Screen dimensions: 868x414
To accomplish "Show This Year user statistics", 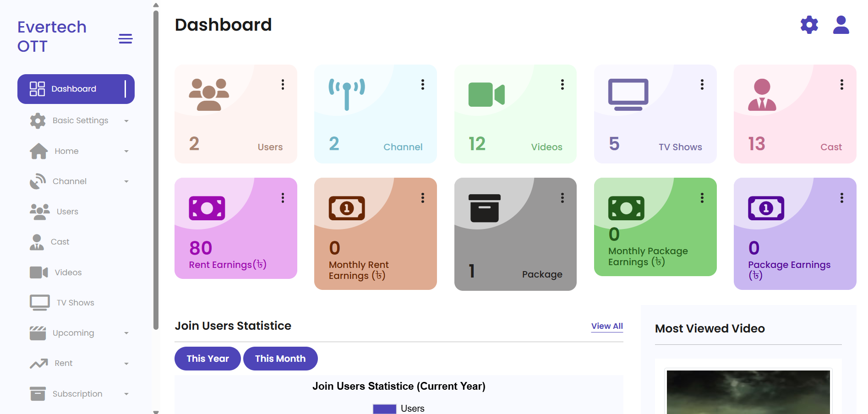I will (207, 359).
